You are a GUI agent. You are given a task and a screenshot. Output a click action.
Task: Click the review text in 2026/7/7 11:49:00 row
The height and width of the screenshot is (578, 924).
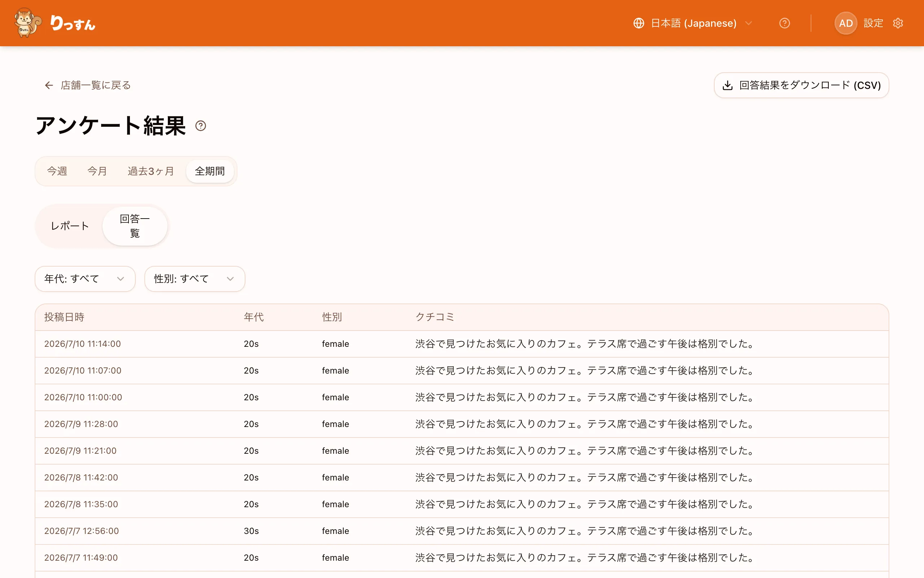coord(585,558)
